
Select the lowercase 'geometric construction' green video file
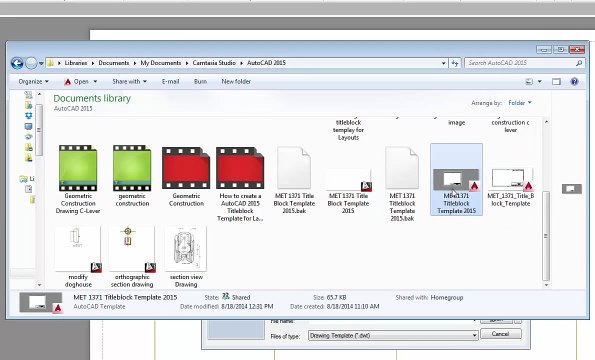click(132, 176)
